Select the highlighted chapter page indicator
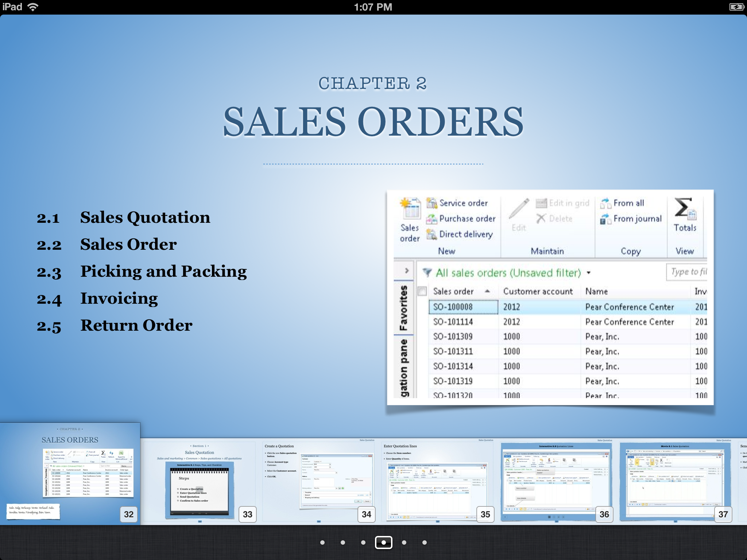The image size is (747, 560). tap(383, 542)
